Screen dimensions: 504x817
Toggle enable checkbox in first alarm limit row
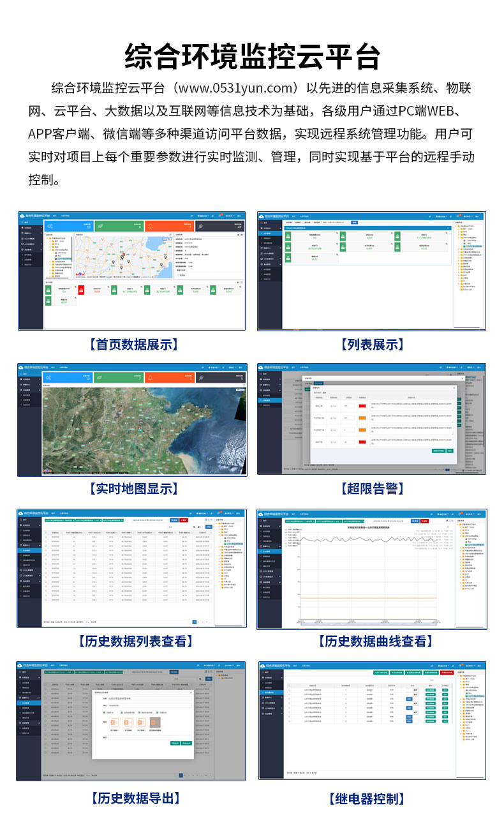332,406
